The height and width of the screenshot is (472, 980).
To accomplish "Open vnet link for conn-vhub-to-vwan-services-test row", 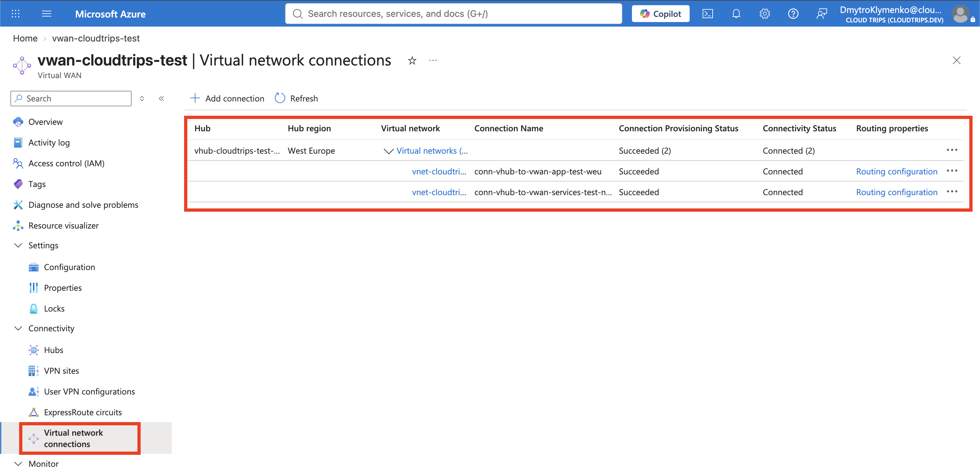I will point(439,193).
